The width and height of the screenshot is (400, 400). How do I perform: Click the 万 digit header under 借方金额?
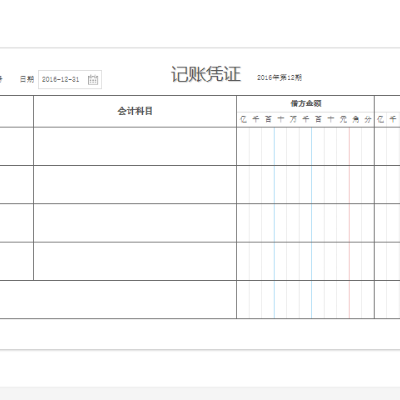point(293,119)
